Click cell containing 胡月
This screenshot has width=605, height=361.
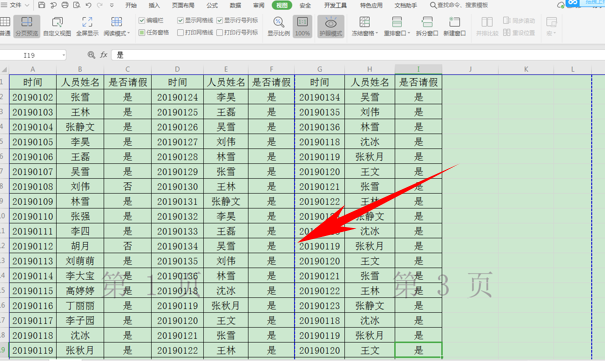click(x=80, y=246)
